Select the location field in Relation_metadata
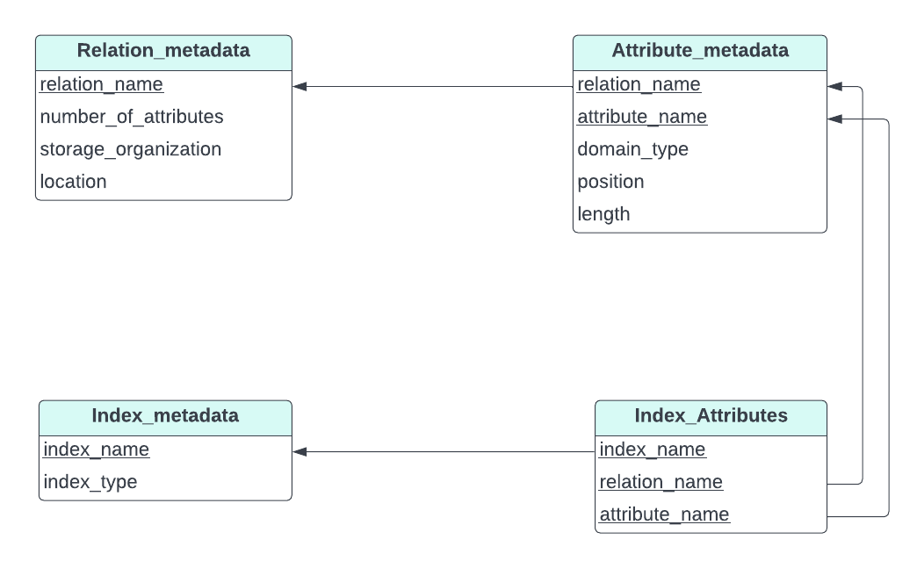The height and width of the screenshot is (568, 924). 74,182
